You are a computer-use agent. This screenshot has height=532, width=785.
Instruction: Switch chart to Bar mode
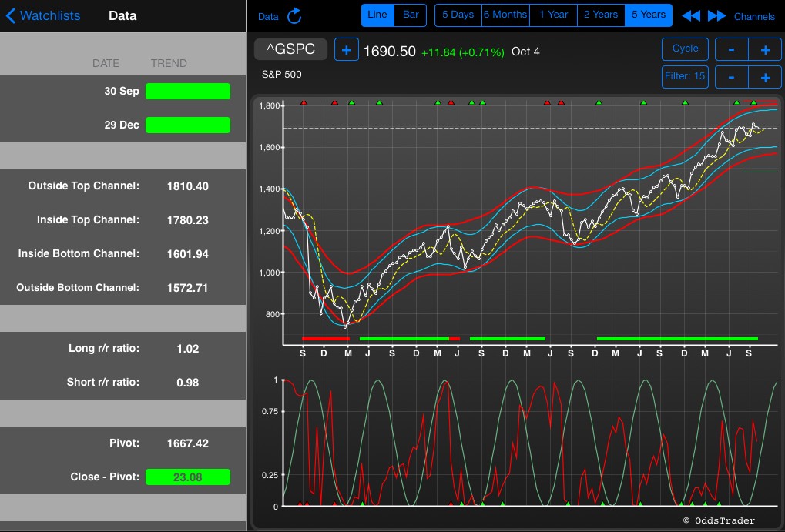411,15
